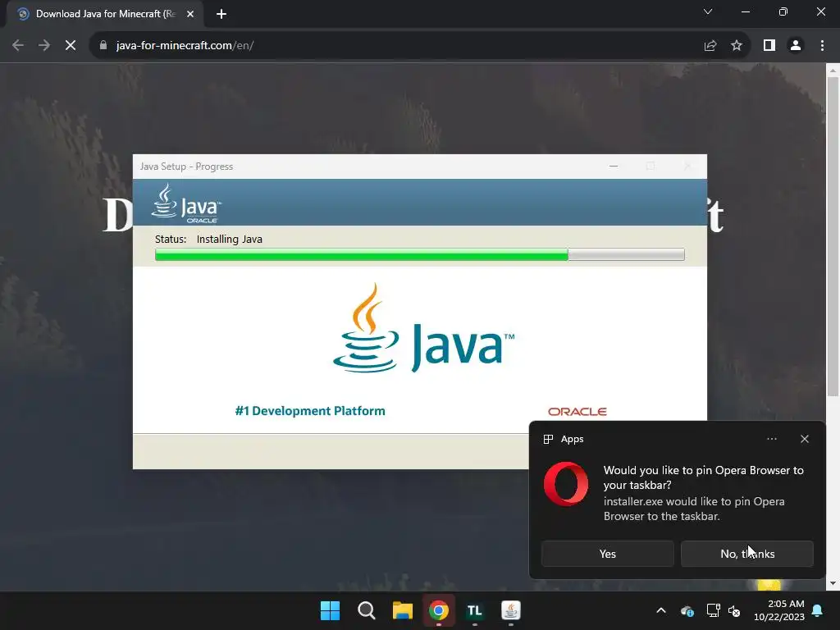The height and width of the screenshot is (630, 840).
Task: Select the Download Java for Minecraft tab
Action: tap(105, 14)
